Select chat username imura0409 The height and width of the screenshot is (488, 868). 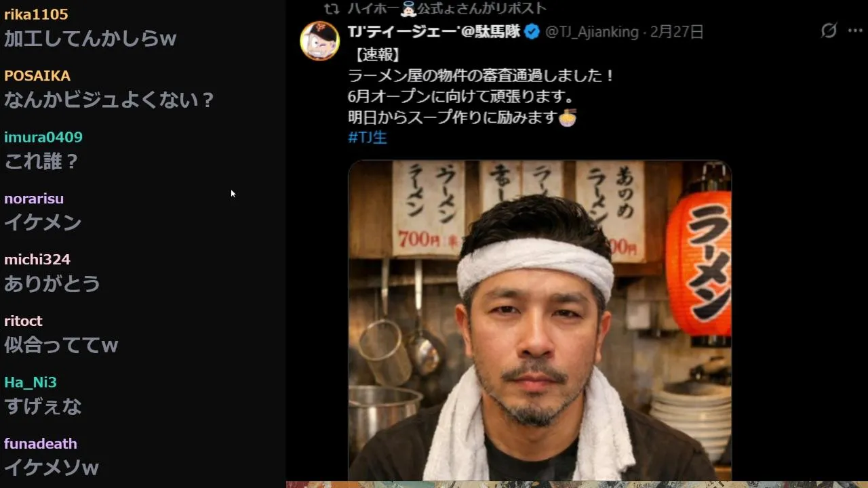(43, 138)
